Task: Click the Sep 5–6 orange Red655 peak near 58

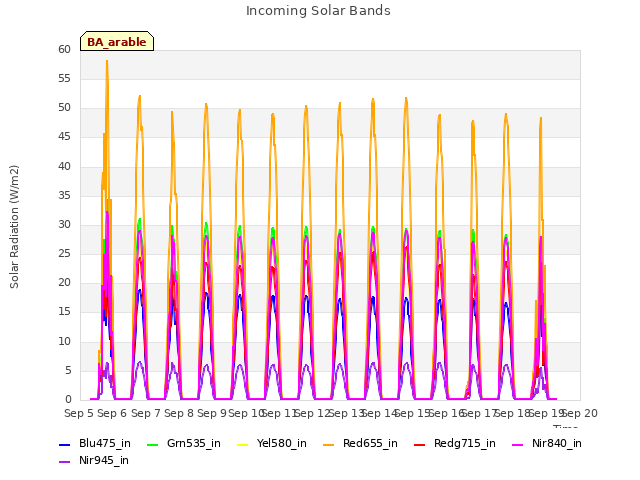Action: tap(107, 62)
